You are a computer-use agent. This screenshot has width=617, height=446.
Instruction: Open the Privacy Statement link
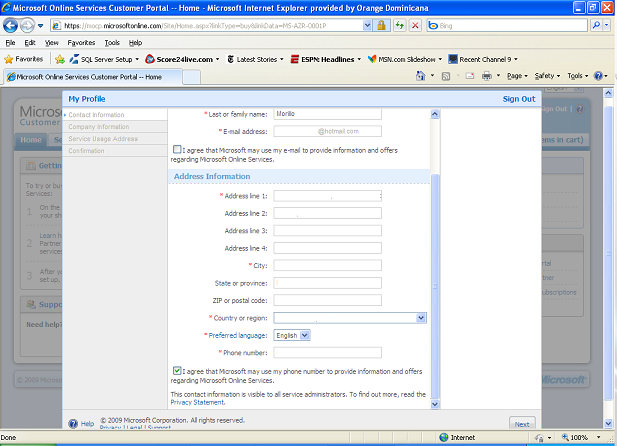click(x=198, y=402)
